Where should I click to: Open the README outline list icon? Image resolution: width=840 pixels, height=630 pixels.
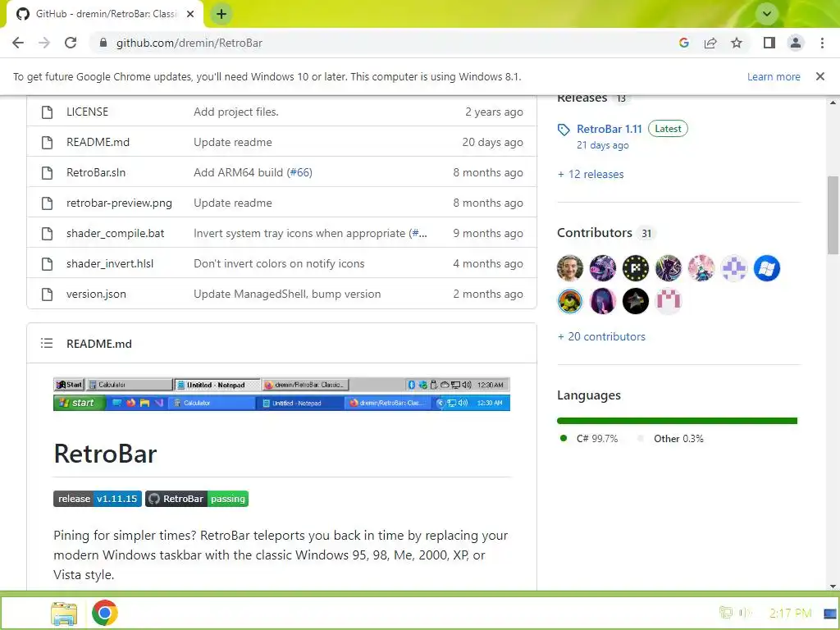pyautogui.click(x=47, y=344)
